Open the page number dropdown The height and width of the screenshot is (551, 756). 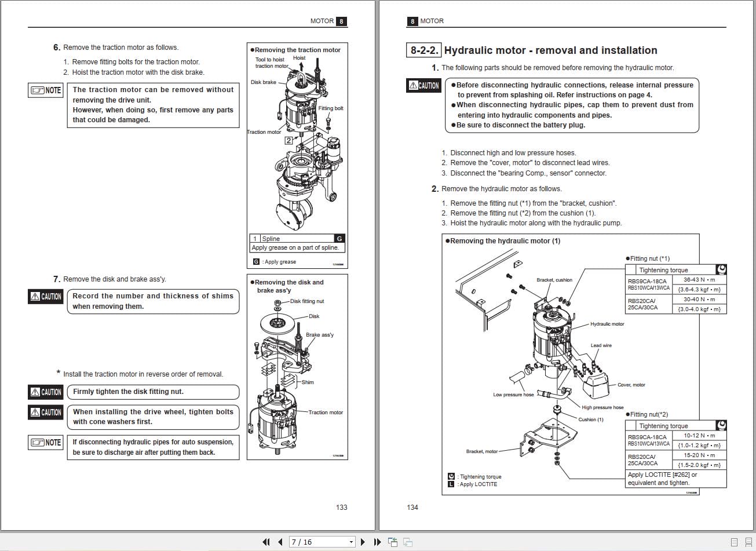point(351,542)
